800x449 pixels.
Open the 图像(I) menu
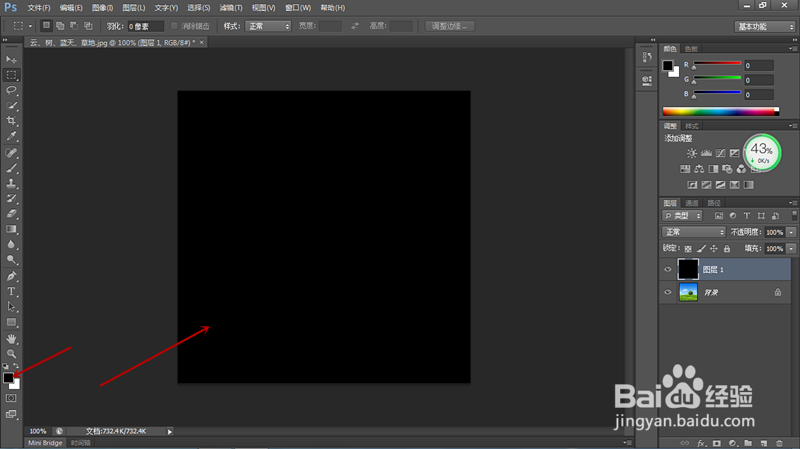click(103, 8)
